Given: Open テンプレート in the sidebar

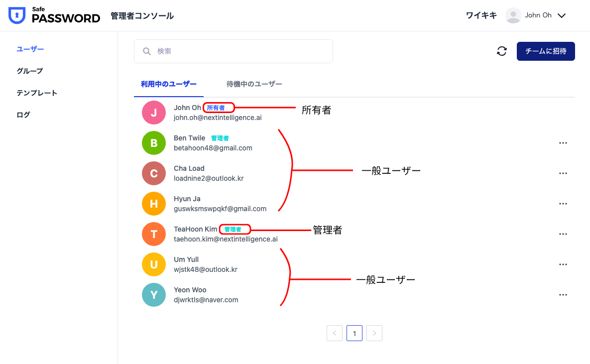Looking at the screenshot, I should coord(37,93).
